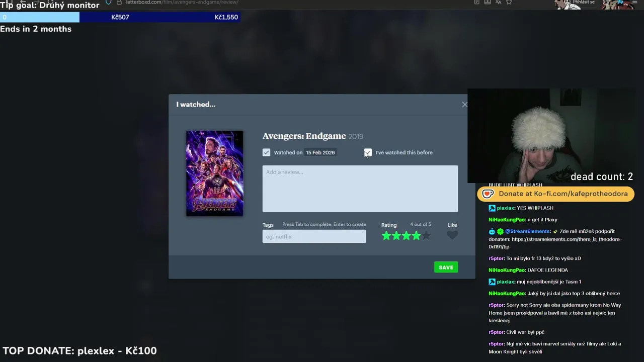
Task: Set rating to four stars
Action: (x=416, y=235)
